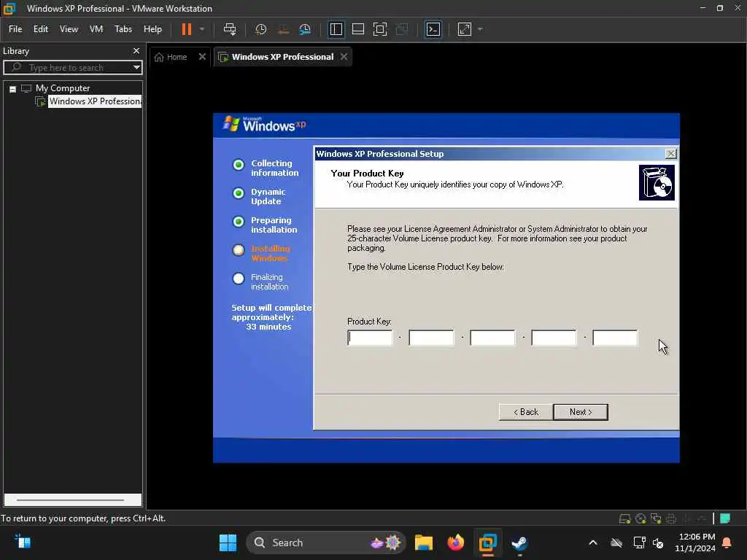Image resolution: width=747 pixels, height=560 pixels.
Task: Click the VMware Workstation taskbar icon
Action: [487, 542]
